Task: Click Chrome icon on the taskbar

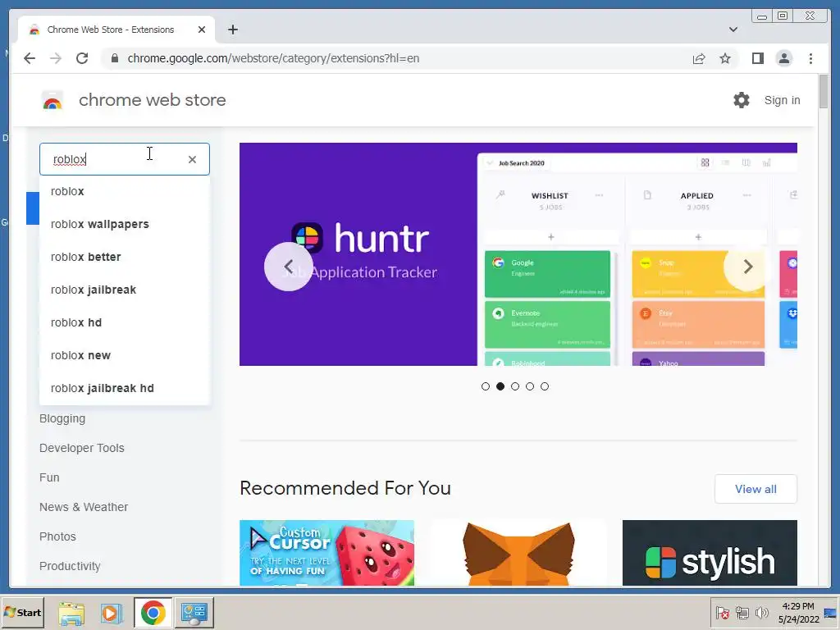Action: (153, 613)
